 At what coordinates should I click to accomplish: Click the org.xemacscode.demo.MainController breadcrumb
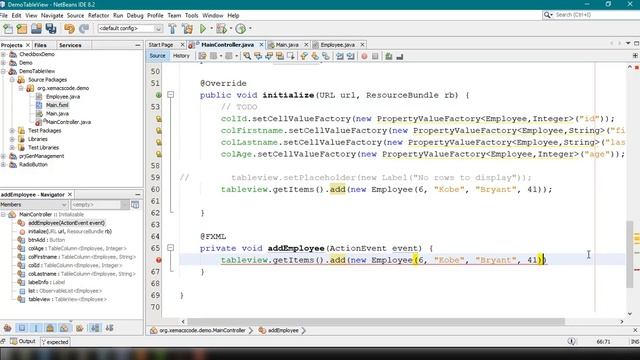pyautogui.click(x=202, y=330)
